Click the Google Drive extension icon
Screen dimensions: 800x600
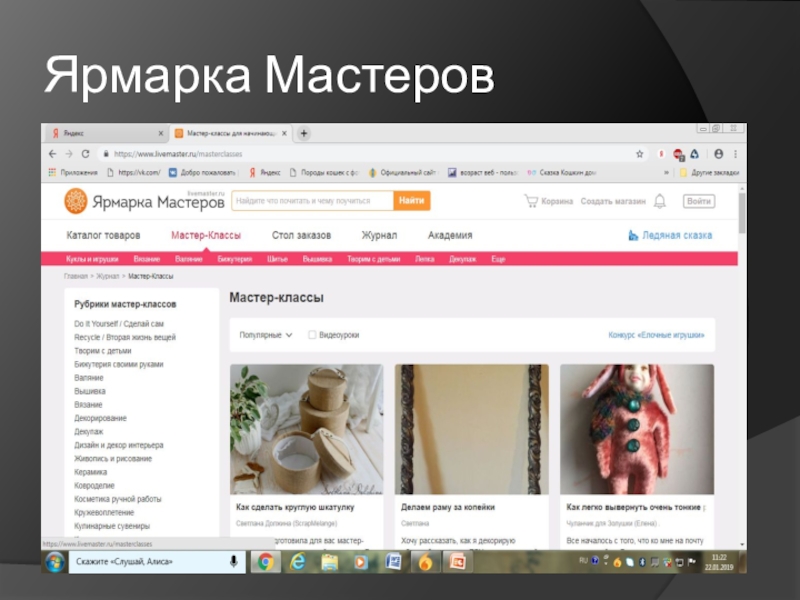694,154
